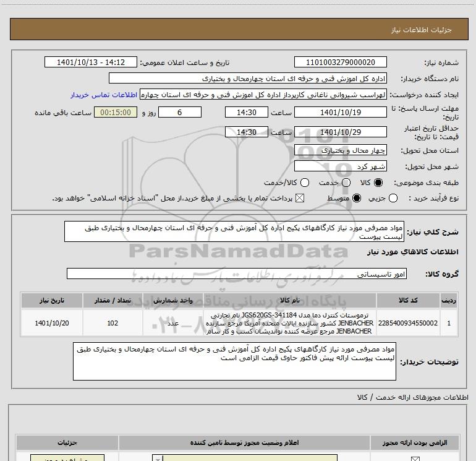Click the ردیف column header
The width and height of the screenshot is (476, 461).
(x=449, y=300)
